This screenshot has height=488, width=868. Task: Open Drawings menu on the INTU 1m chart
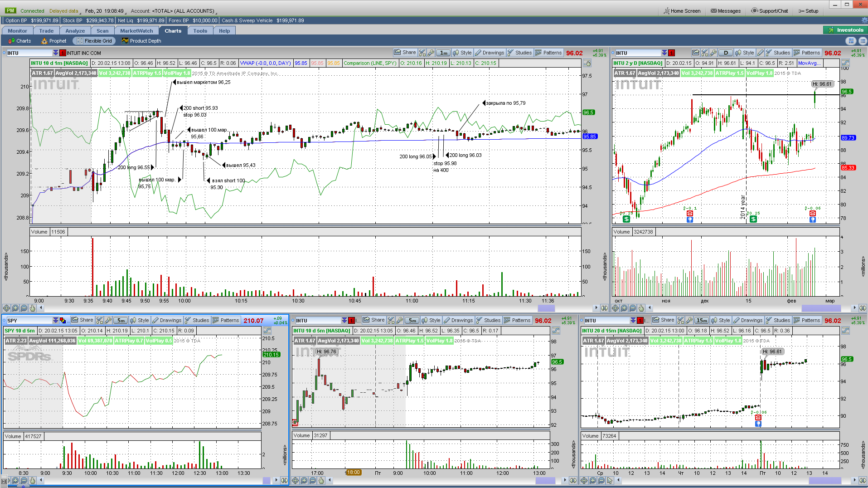click(490, 53)
